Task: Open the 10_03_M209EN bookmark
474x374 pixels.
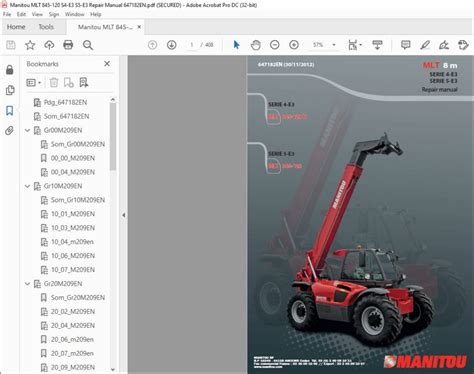Action: pos(73,228)
